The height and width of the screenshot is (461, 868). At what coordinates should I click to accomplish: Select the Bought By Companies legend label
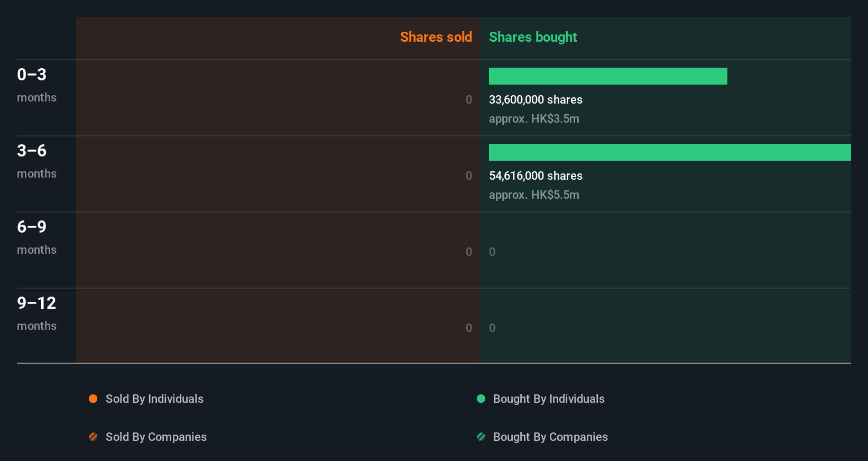pos(550,437)
